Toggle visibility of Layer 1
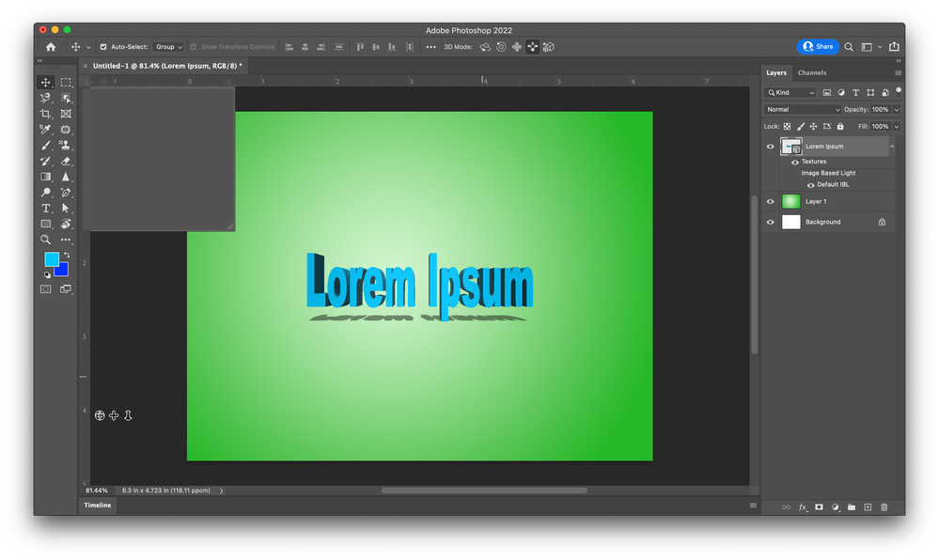Image resolution: width=939 pixels, height=560 pixels. click(770, 200)
